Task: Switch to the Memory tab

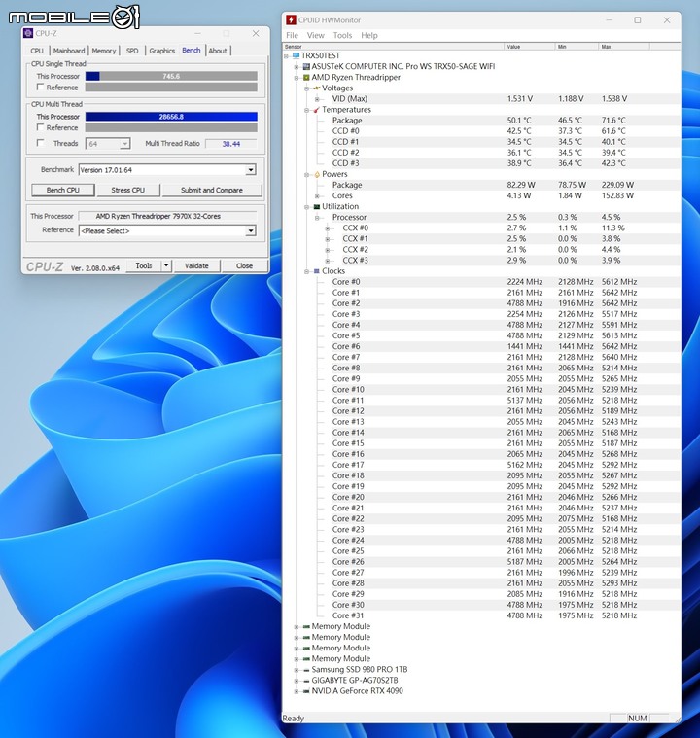Action: pos(104,51)
